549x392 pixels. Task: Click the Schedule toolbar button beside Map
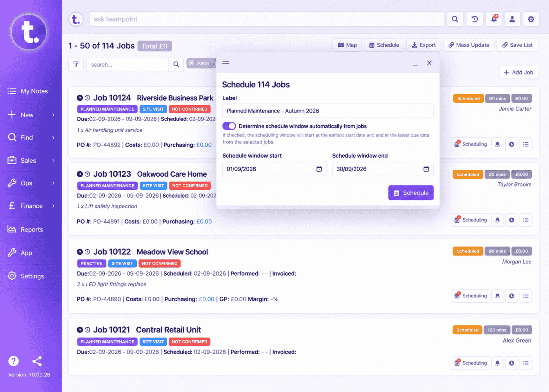(x=384, y=45)
